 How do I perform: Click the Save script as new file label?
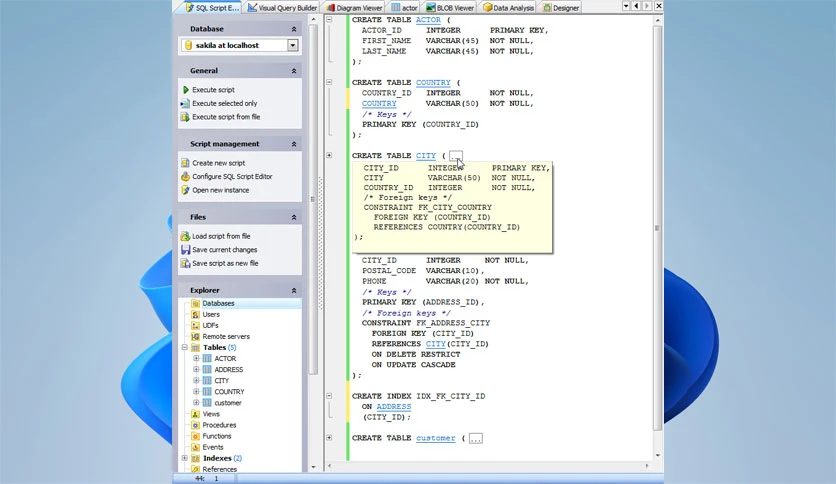point(225,263)
